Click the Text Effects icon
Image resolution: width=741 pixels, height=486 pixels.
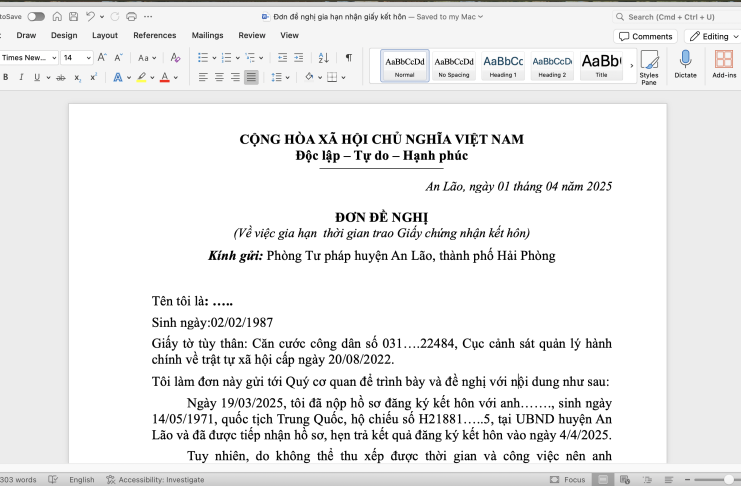coord(118,77)
